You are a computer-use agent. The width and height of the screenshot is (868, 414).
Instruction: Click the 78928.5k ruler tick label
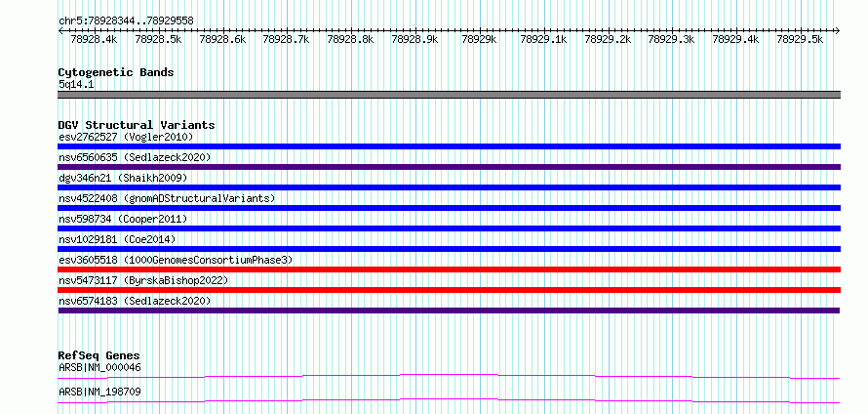(158, 39)
